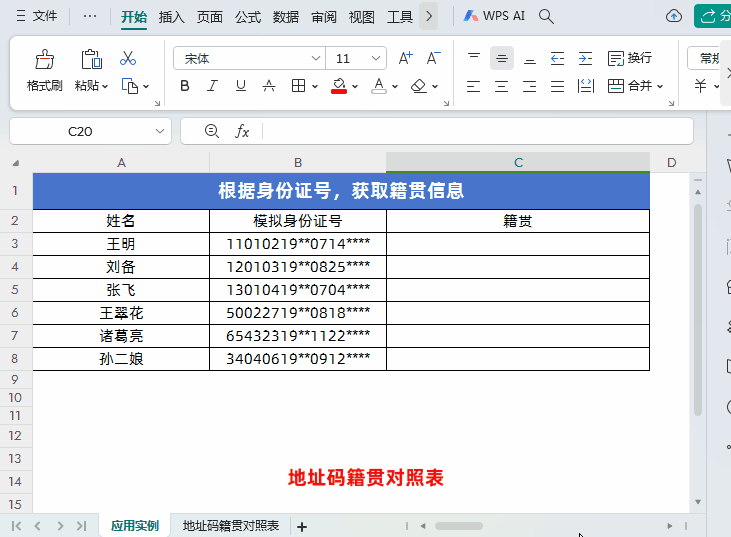
Task: Click the Format Painter (格式刷) icon
Action: point(45,59)
